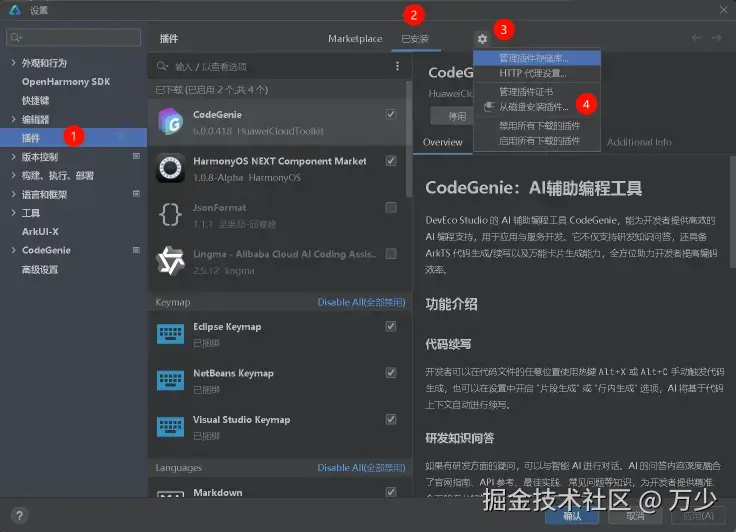The height and width of the screenshot is (532, 736).
Task: Expand the 语言和框架 tree node
Action: pyautogui.click(x=13, y=194)
